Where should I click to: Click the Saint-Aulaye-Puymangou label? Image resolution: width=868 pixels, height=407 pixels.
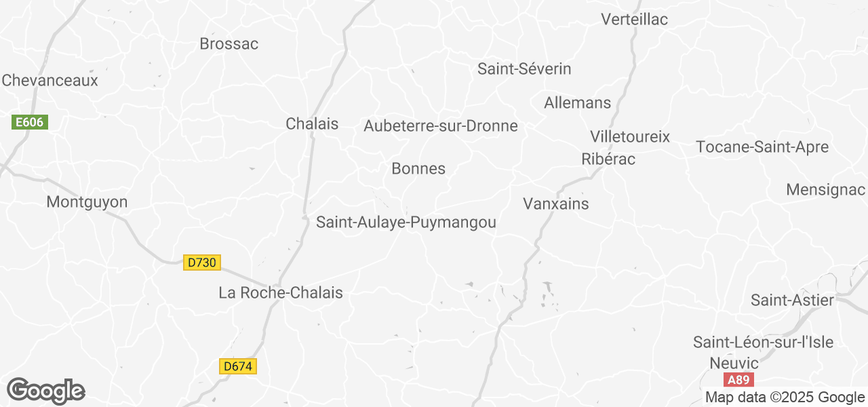click(x=406, y=222)
